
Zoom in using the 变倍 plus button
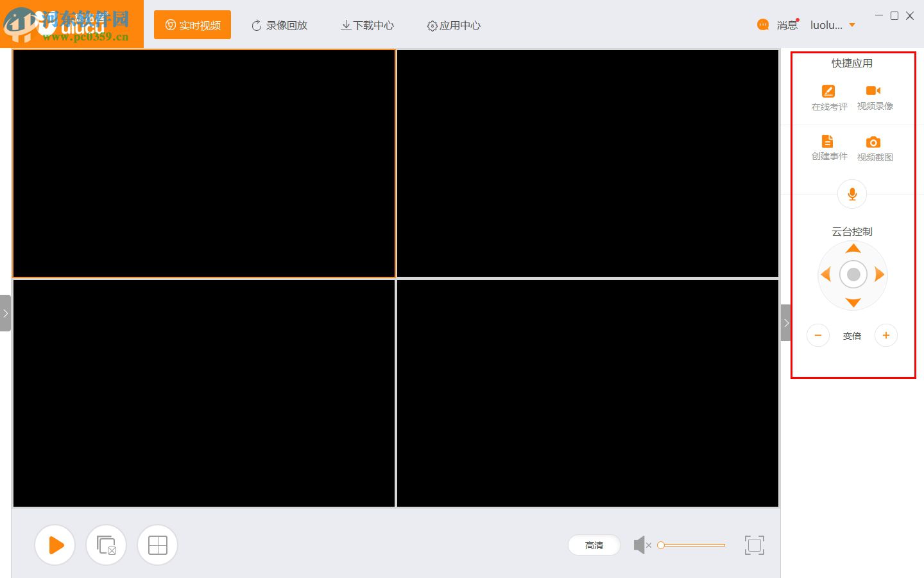tap(886, 335)
